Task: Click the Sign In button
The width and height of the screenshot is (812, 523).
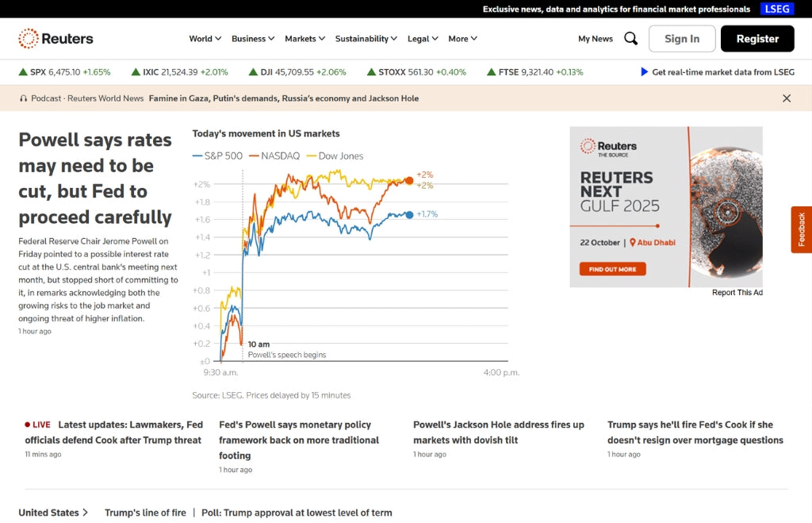Action: pos(682,38)
